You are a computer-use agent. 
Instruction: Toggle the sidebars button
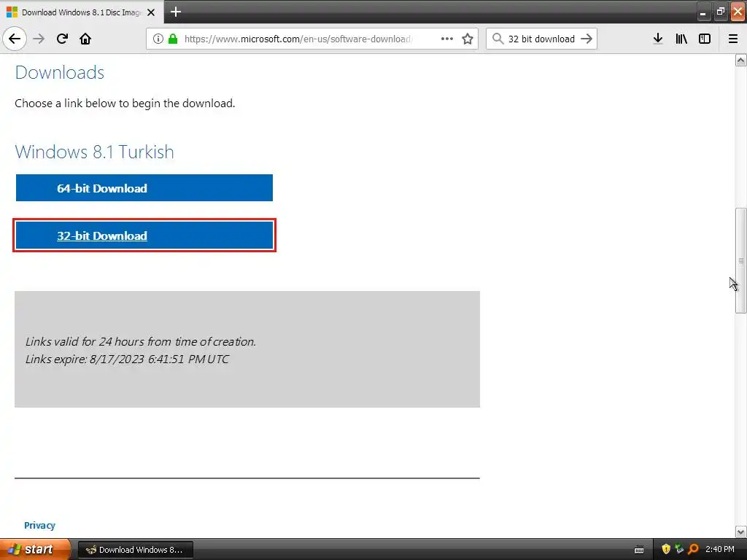(705, 39)
